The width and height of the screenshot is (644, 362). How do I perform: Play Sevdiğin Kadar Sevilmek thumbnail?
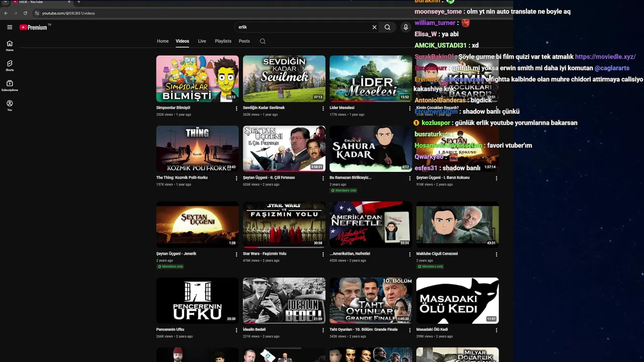[284, 78]
